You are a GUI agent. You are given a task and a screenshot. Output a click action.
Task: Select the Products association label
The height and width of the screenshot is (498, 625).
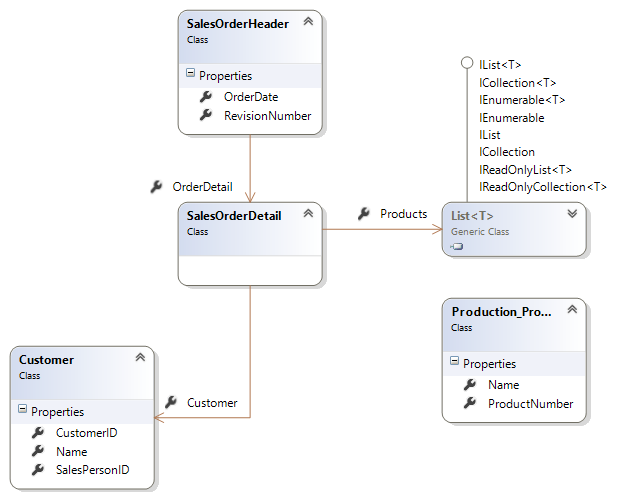pos(403,214)
